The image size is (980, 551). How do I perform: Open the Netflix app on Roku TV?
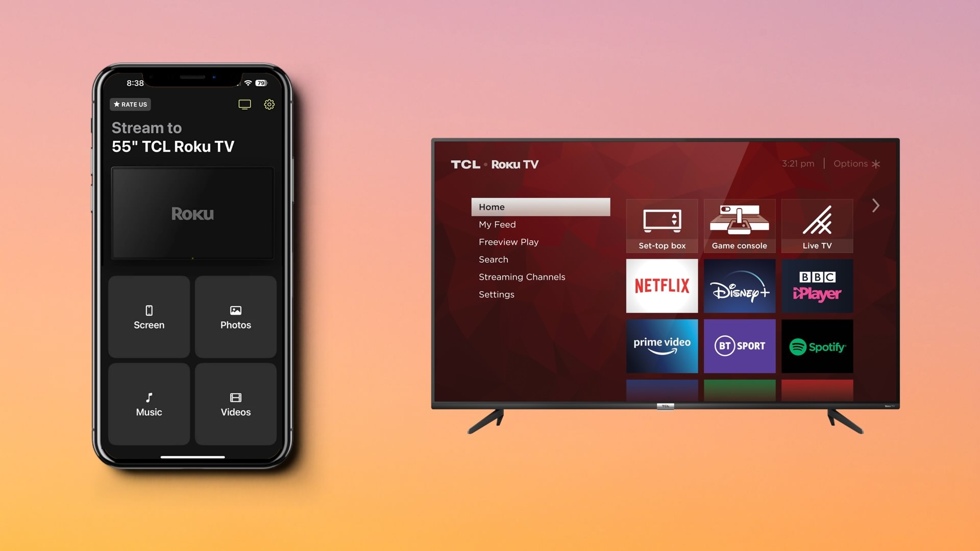tap(661, 285)
